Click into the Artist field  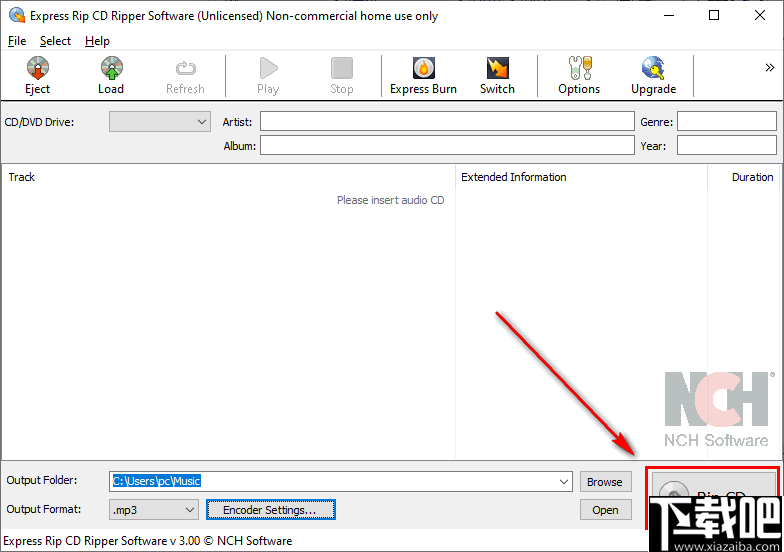(x=447, y=122)
